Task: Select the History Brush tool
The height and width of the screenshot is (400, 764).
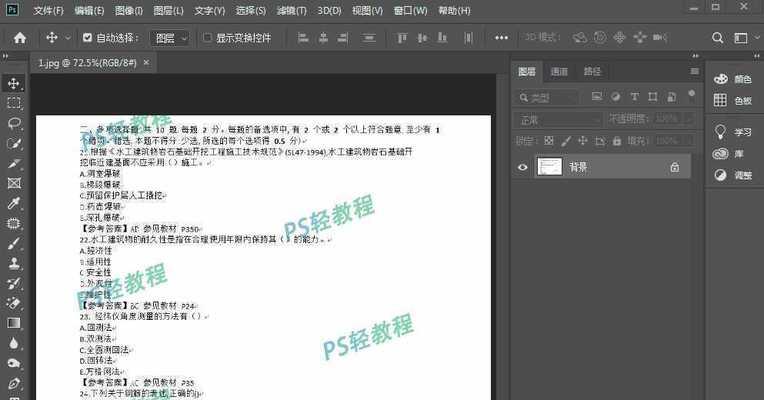Action: 14,283
